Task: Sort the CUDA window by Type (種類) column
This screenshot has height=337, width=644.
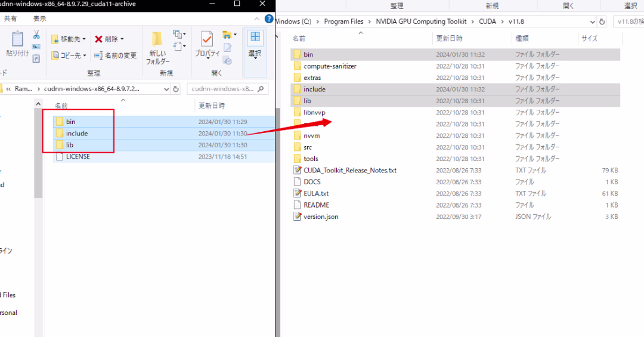Action: point(522,38)
